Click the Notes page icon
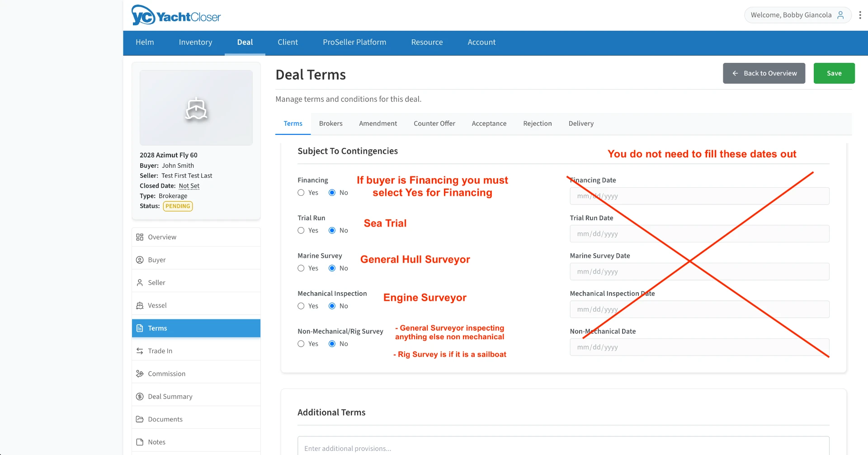 (140, 442)
